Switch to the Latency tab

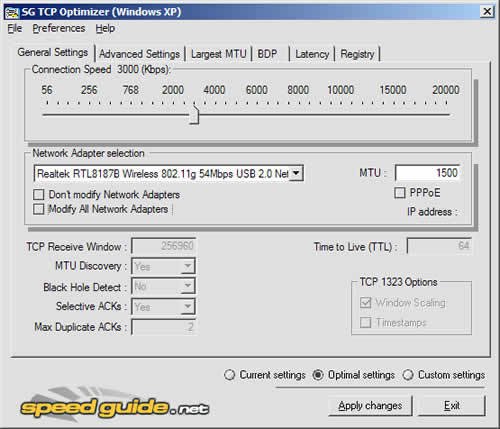click(x=312, y=54)
